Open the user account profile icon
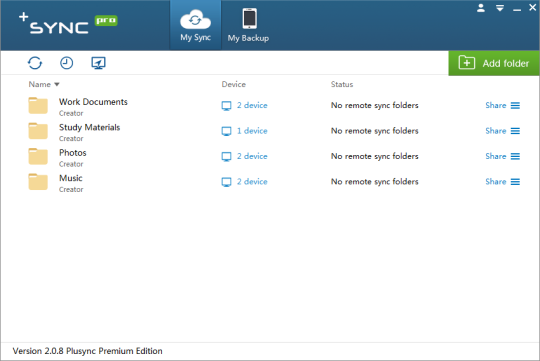540x361 pixels. pyautogui.click(x=481, y=8)
